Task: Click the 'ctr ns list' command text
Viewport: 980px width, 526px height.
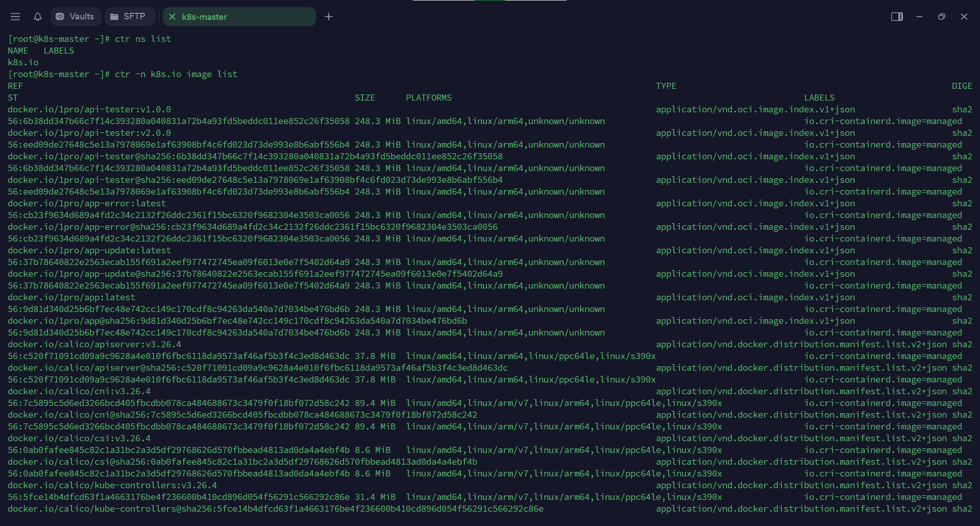Action: tap(143, 39)
